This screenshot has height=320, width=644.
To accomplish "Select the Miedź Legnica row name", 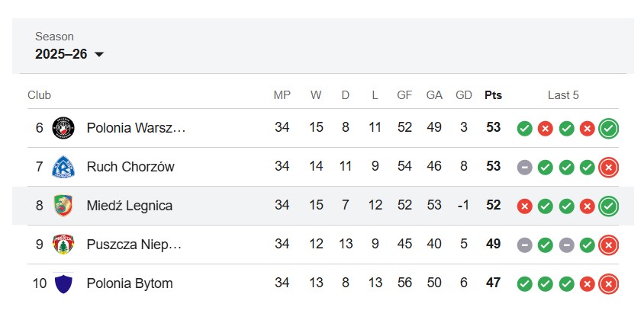I will pyautogui.click(x=130, y=206).
